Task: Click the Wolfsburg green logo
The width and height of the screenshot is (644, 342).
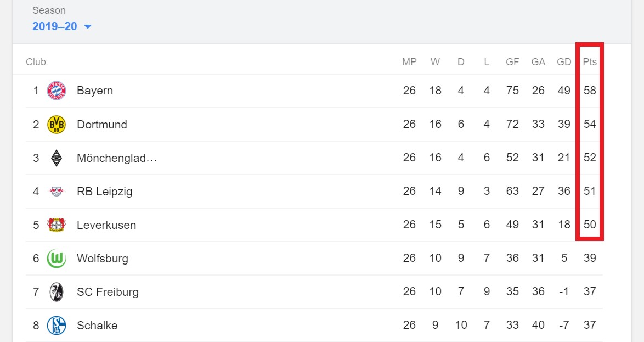Action: point(57,259)
